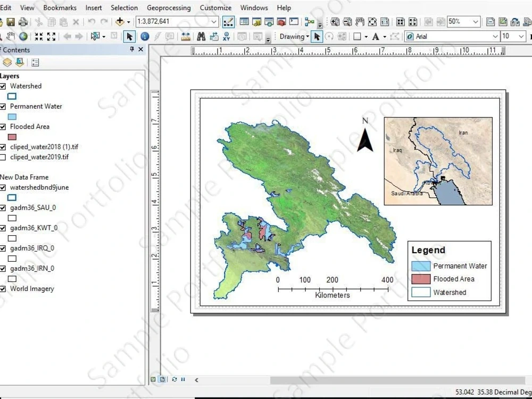This screenshot has width=532, height=399.
Task: Enable the cliped_water2019.tif layer
Action: tap(4, 157)
